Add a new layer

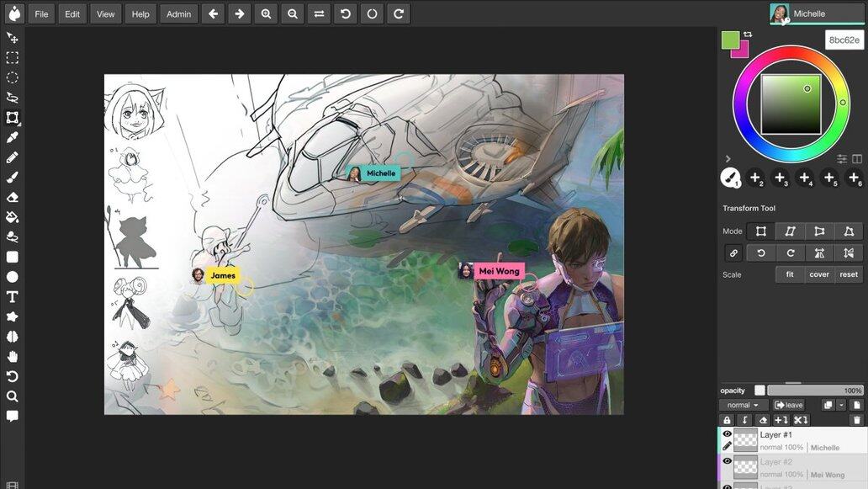857,405
